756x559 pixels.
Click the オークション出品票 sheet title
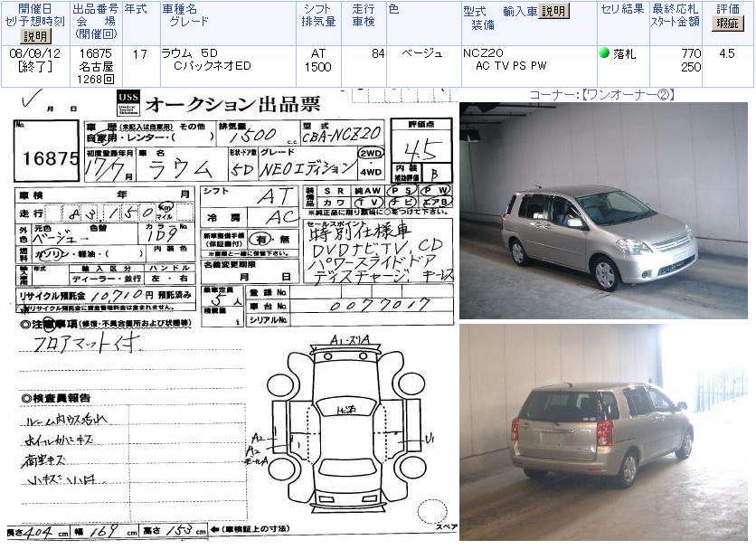[x=232, y=104]
